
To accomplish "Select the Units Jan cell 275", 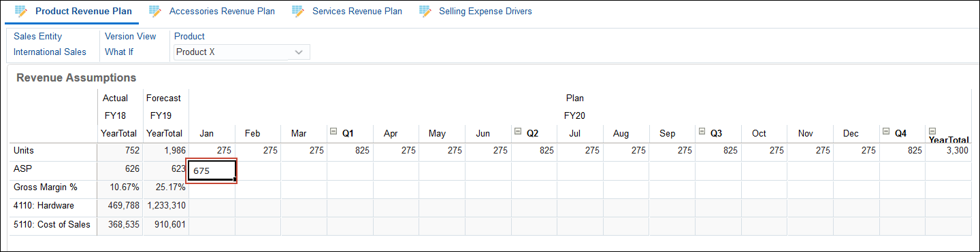I will tap(212, 151).
